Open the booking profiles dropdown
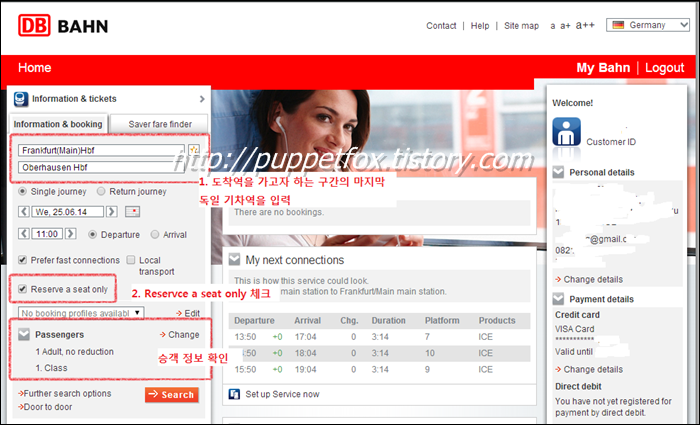700x425 pixels. tap(81, 313)
